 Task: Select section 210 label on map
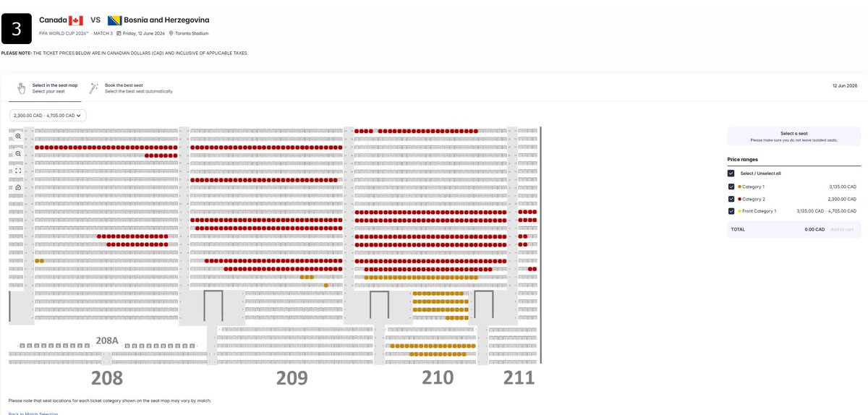[x=438, y=377]
